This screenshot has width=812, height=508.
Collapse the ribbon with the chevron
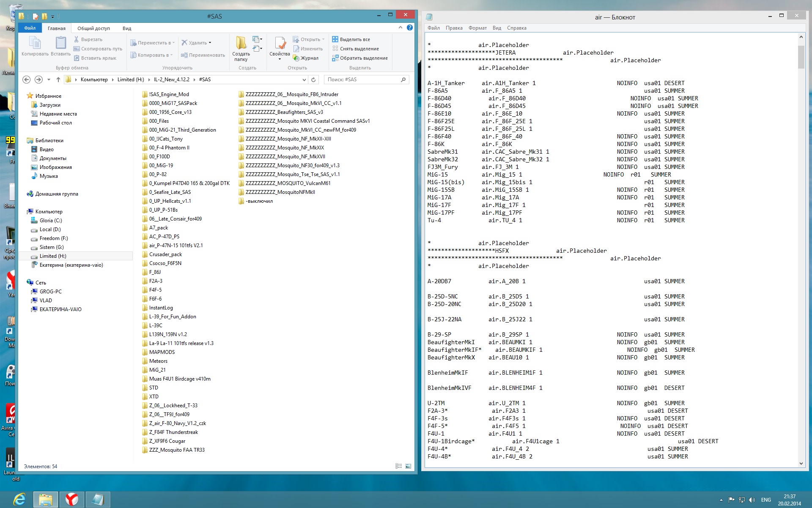pos(401,28)
